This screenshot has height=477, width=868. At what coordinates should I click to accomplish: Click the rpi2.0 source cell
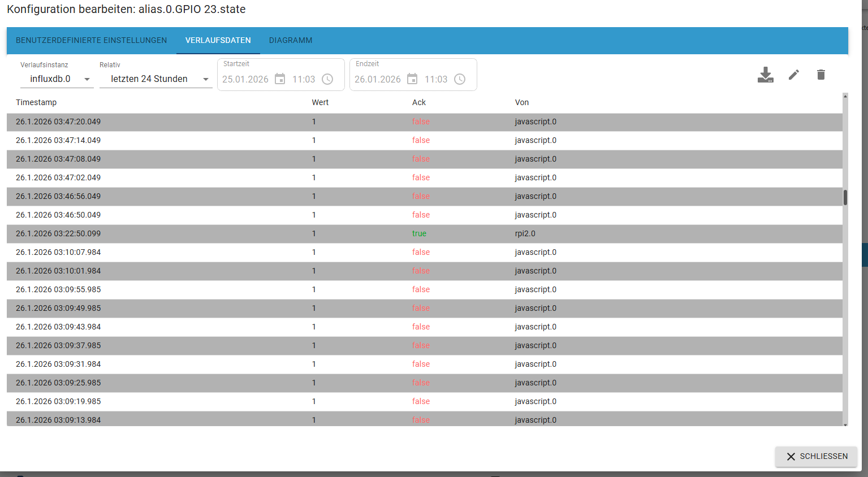coord(525,233)
